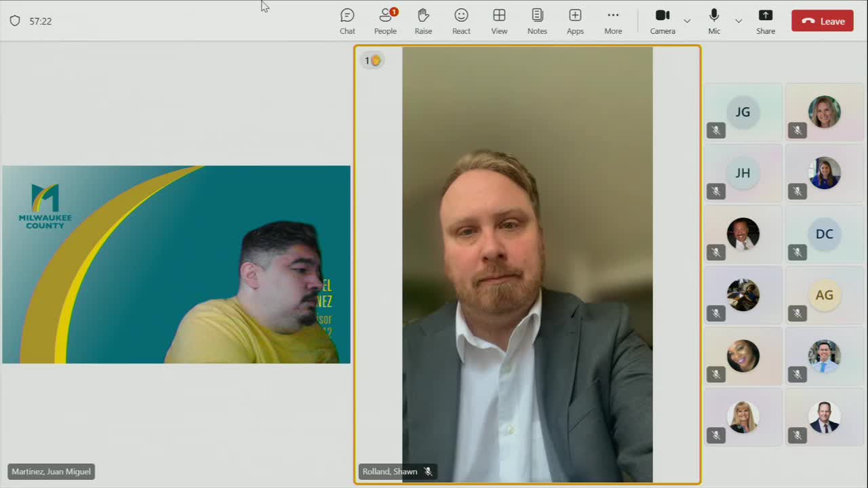Open the React emoji options
This screenshot has width=868, height=488.
[461, 21]
